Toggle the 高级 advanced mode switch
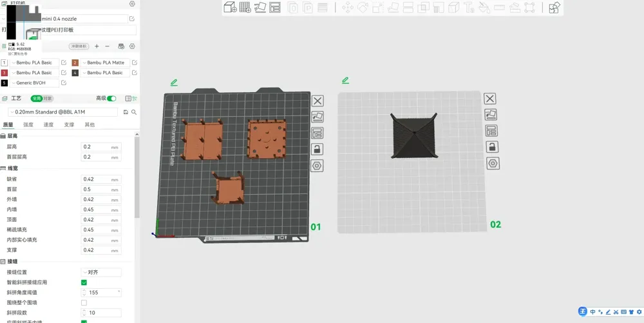644x323 pixels. 111,99
